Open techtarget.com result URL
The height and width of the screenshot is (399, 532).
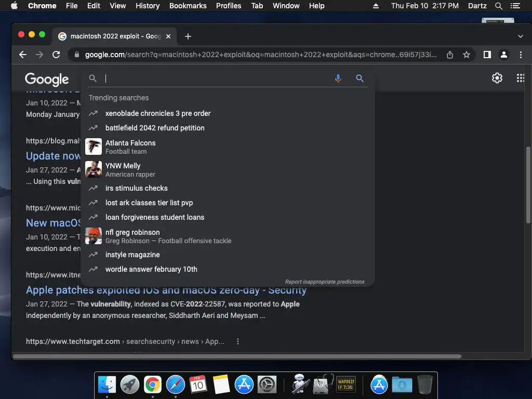125,341
